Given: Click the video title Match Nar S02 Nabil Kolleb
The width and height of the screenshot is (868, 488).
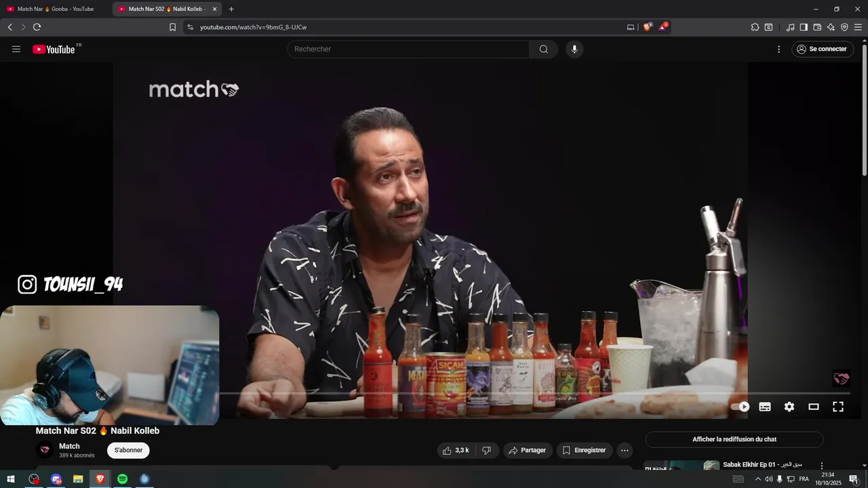Looking at the screenshot, I should (98, 430).
